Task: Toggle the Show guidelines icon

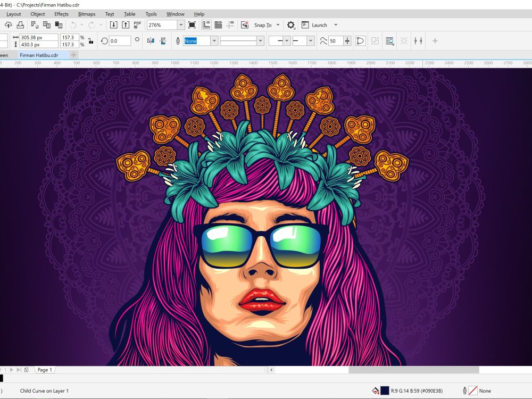Action: [x=231, y=25]
